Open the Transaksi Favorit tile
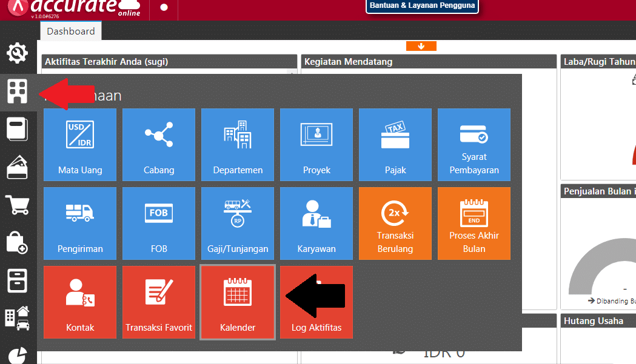 coord(159,302)
